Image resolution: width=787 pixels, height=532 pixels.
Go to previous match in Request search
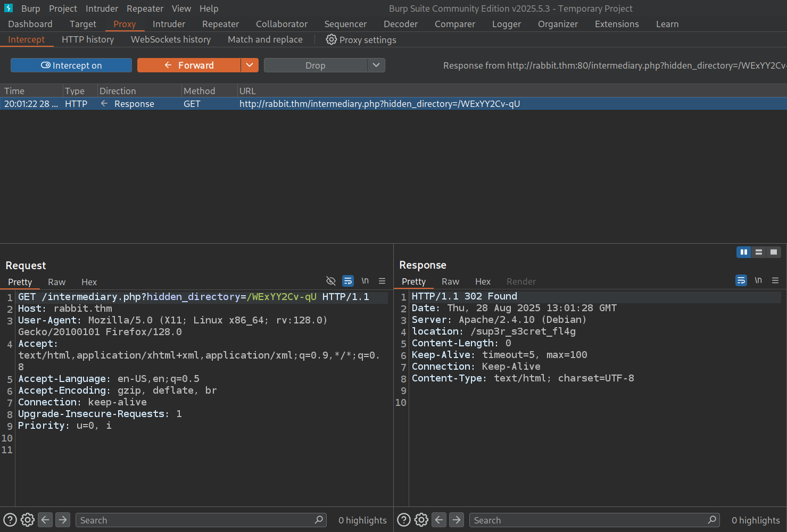(x=46, y=520)
